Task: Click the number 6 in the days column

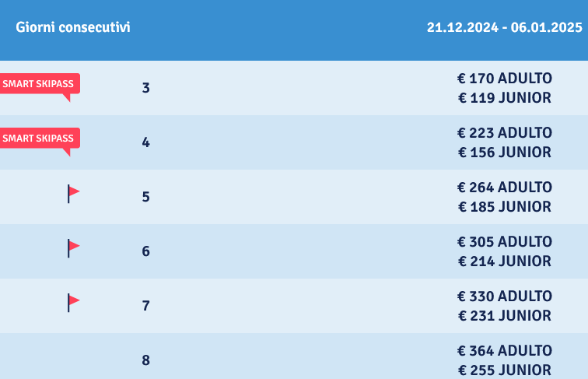Action: pyautogui.click(x=146, y=251)
